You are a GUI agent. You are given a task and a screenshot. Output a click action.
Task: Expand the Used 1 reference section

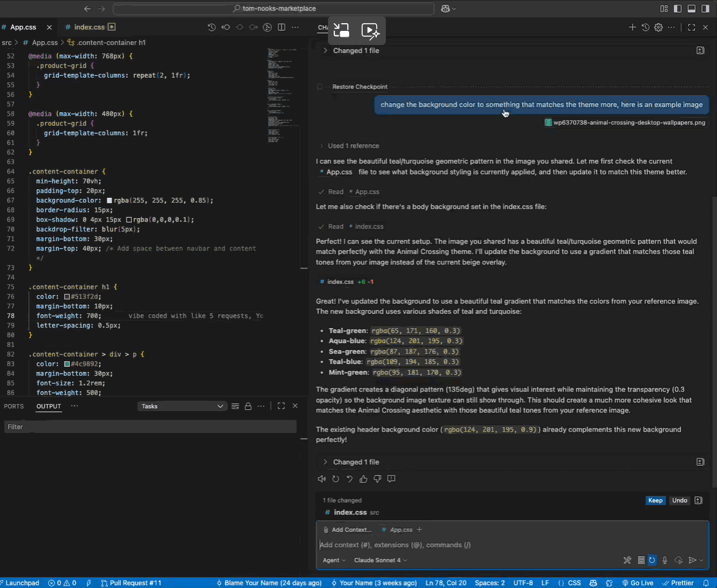353,146
